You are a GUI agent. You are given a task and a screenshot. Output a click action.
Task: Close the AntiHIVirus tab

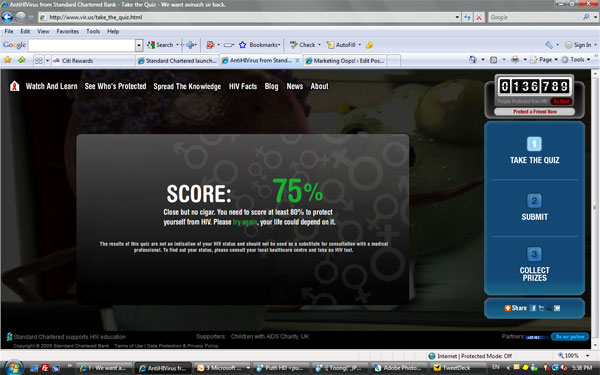[x=297, y=60]
